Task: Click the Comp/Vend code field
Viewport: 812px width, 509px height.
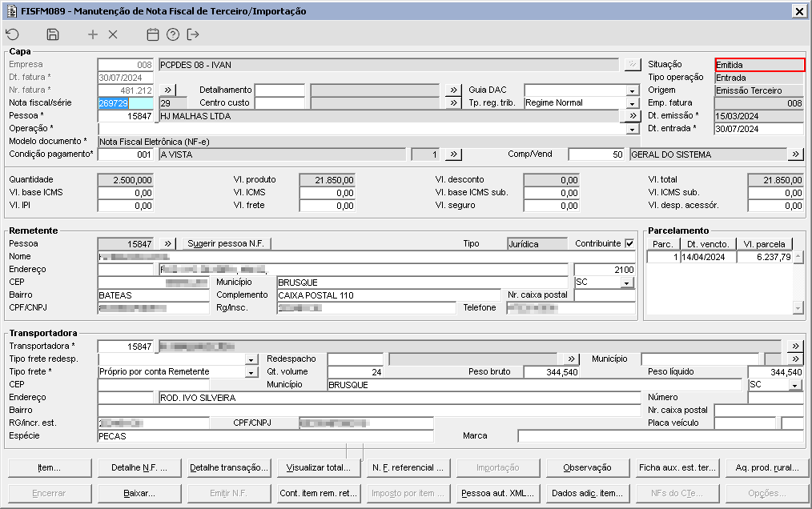Action: (597, 154)
